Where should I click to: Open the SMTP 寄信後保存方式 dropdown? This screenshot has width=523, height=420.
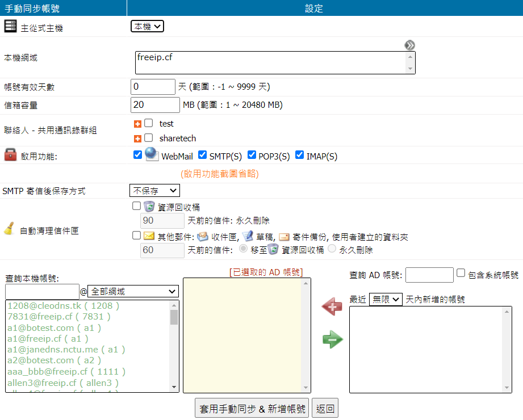(x=154, y=191)
